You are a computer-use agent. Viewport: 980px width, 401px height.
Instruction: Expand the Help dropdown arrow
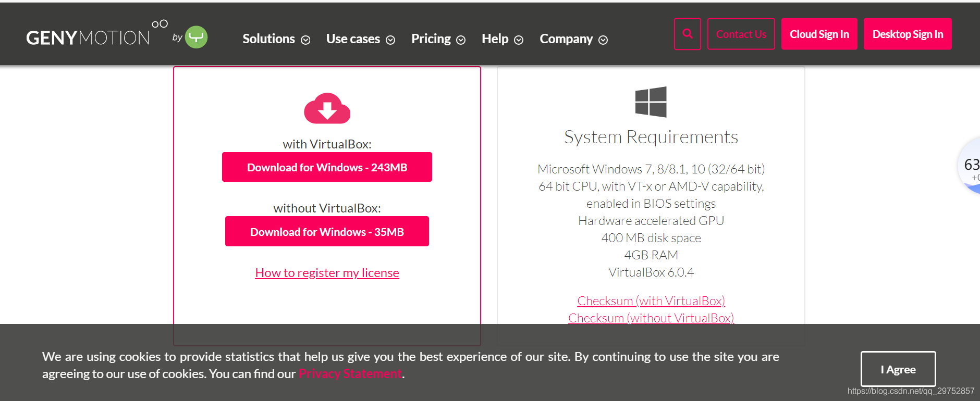519,40
